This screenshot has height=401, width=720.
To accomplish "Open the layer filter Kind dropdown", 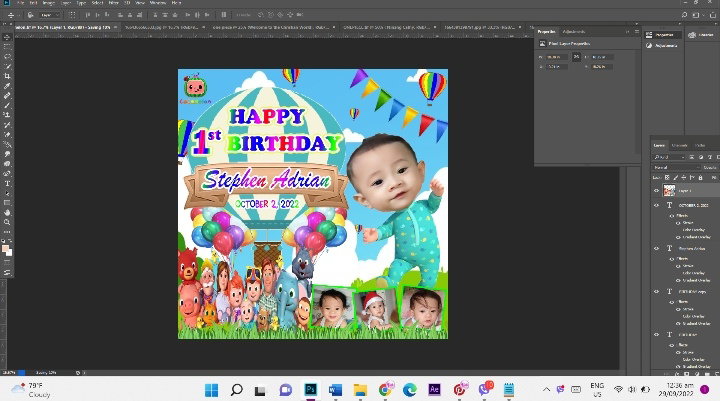I will point(669,157).
